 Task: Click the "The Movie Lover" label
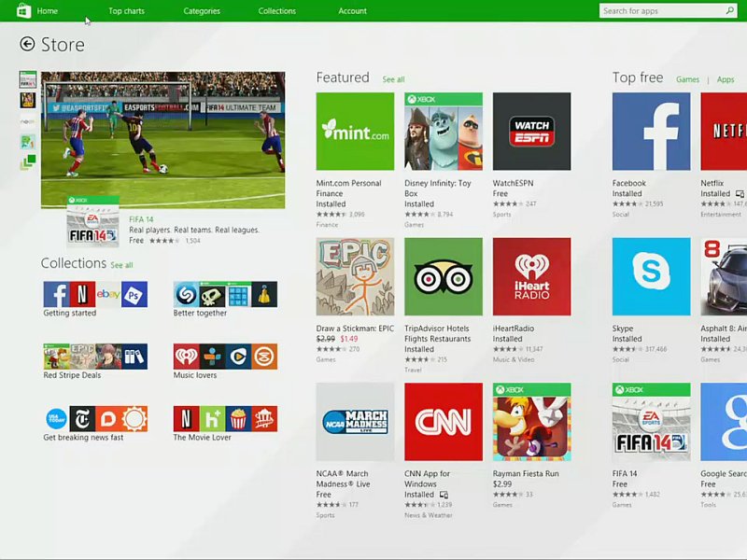click(202, 438)
